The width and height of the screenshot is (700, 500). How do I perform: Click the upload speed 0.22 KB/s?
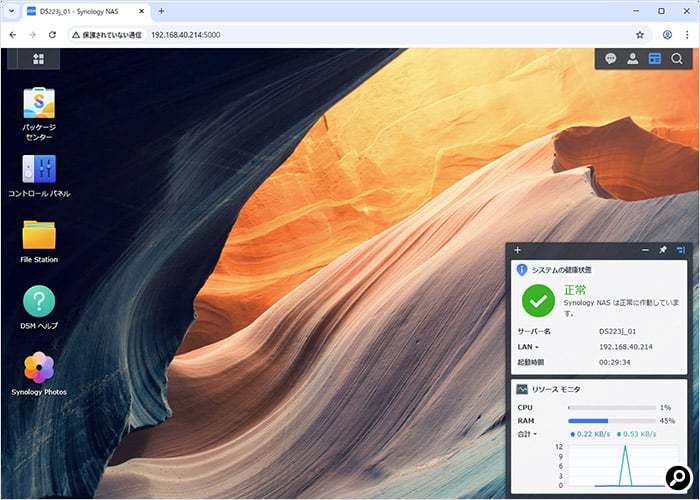pyautogui.click(x=590, y=434)
